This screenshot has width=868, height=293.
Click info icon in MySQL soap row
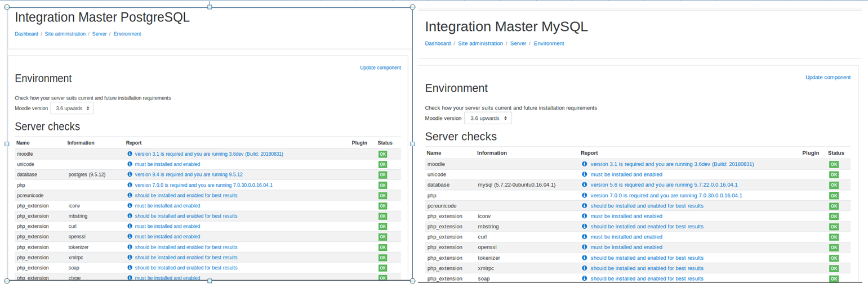pos(585,278)
